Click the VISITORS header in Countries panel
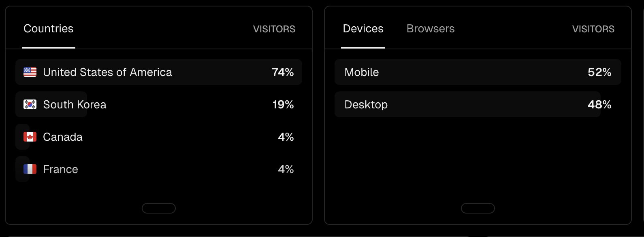The width and height of the screenshot is (644, 237). [274, 29]
